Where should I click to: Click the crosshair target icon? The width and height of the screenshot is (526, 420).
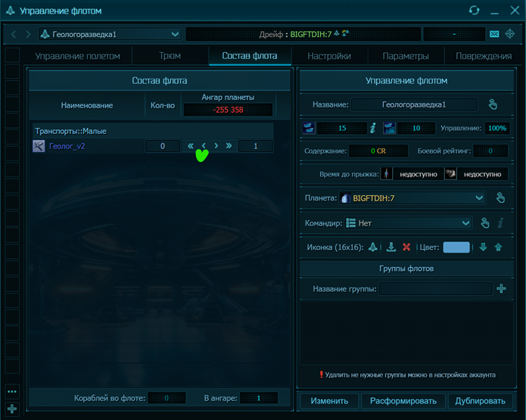[510, 34]
